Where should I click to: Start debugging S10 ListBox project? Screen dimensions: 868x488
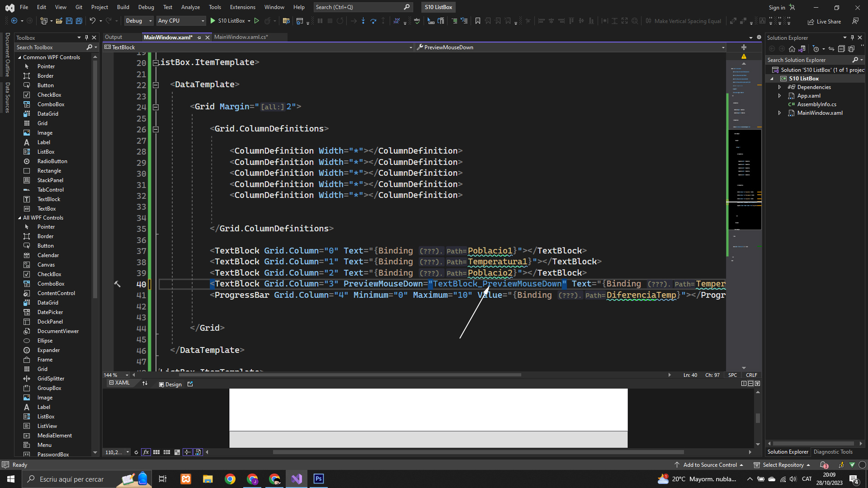228,21
